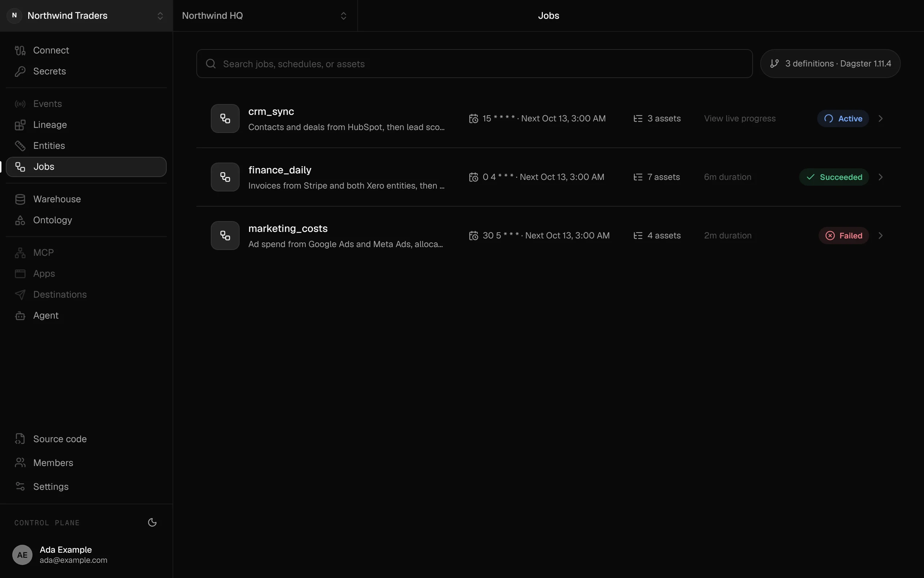Click the 7 assets count
This screenshot has height=578, width=924.
[x=664, y=177]
